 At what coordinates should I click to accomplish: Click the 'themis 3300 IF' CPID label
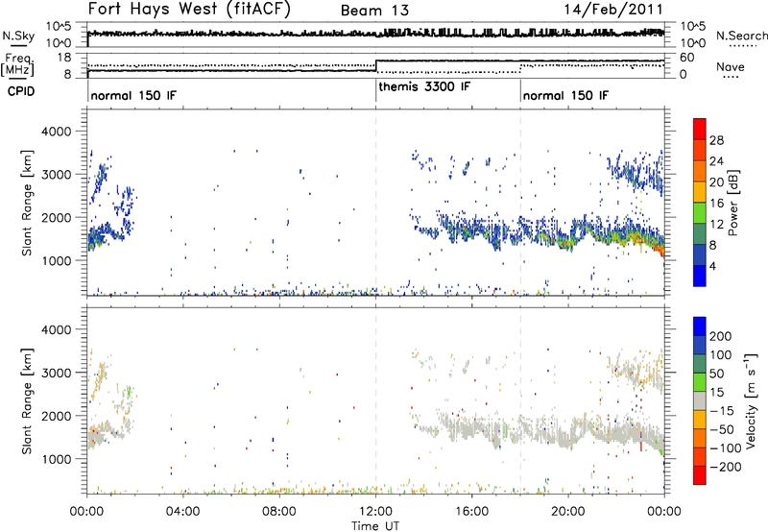click(x=424, y=86)
